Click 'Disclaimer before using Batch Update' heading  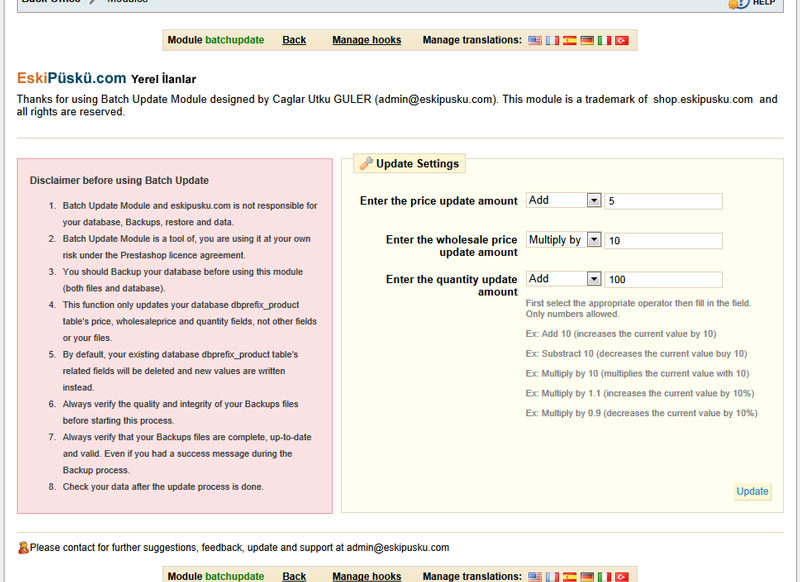coord(119,180)
